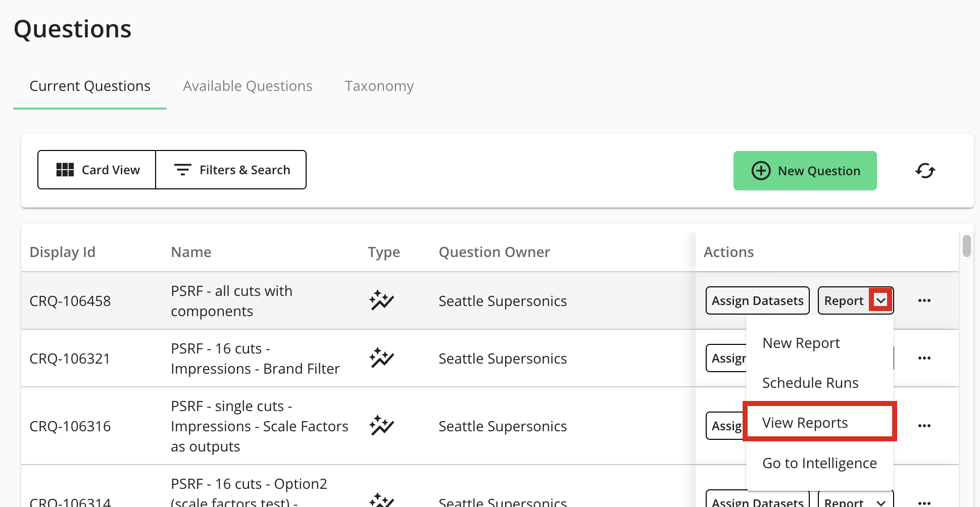Image resolution: width=980 pixels, height=507 pixels.
Task: Click the type icon for CRQ-106458
Action: pos(381,300)
